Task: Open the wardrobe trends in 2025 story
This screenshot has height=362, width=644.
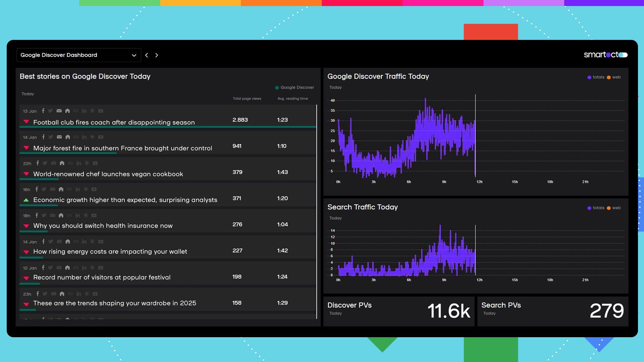Action: [x=115, y=303]
